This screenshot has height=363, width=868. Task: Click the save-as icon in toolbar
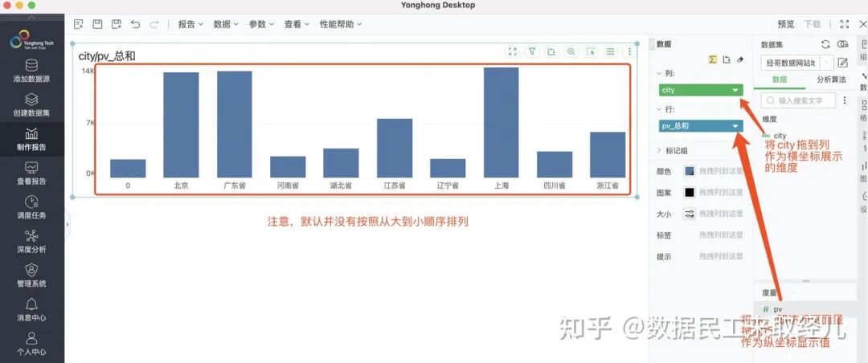pos(117,24)
